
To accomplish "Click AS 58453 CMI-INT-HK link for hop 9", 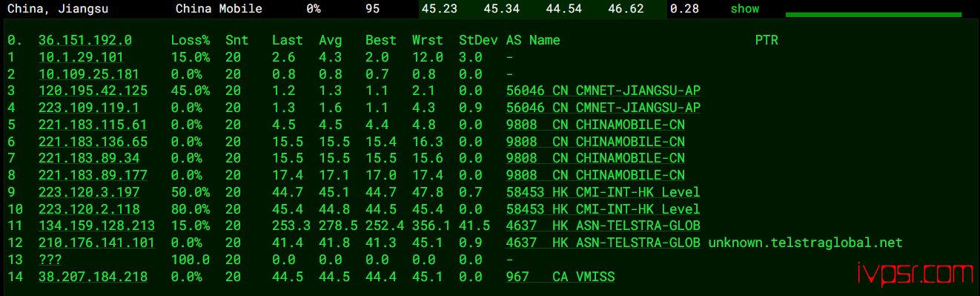I will click(603, 192).
